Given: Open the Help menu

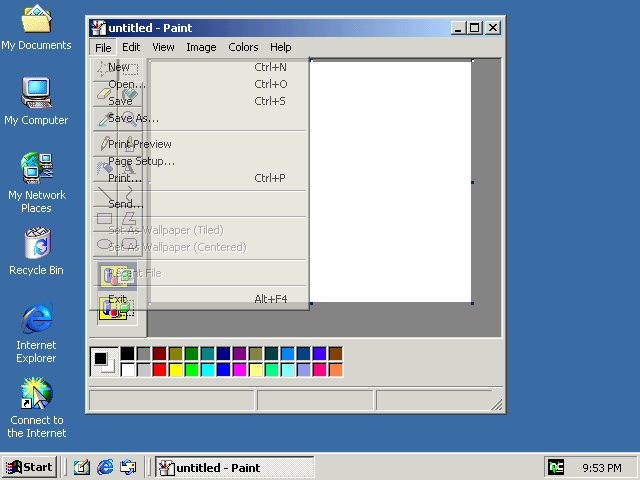Looking at the screenshot, I should click(280, 47).
